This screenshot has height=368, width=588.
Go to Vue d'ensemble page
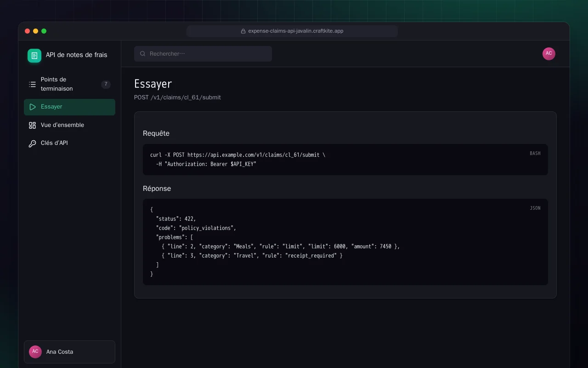(x=69, y=125)
